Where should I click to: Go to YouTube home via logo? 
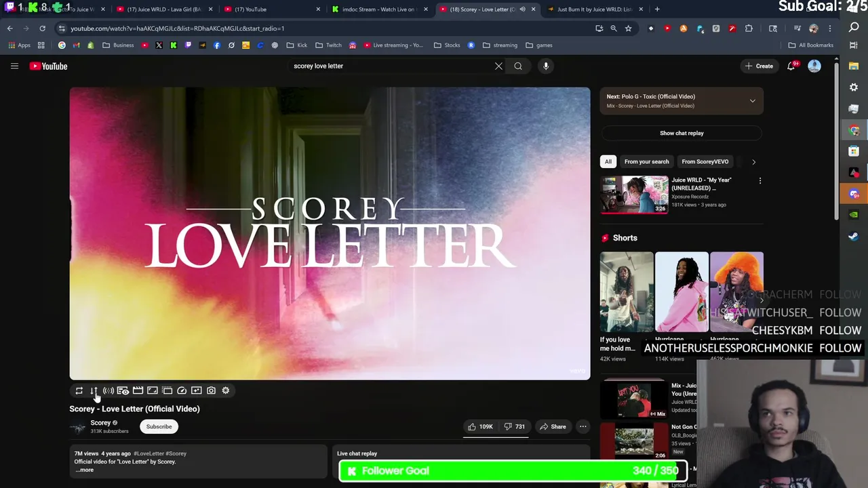48,66
